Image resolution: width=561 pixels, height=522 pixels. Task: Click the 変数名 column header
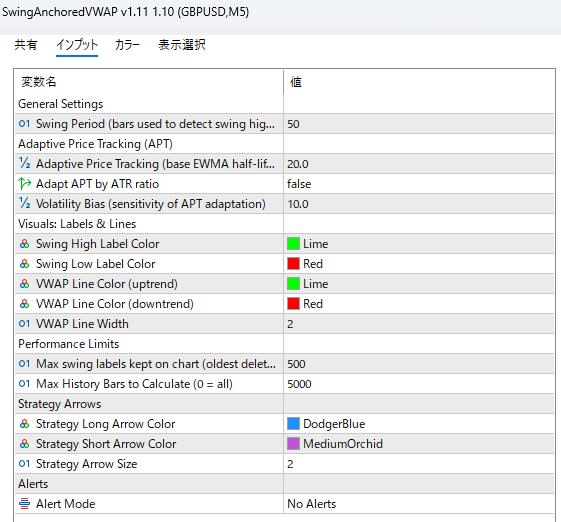pos(149,82)
